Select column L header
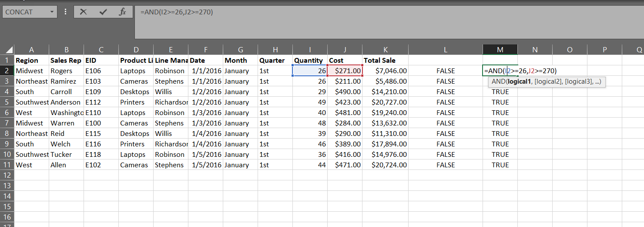The image size is (644, 227). pos(446,50)
